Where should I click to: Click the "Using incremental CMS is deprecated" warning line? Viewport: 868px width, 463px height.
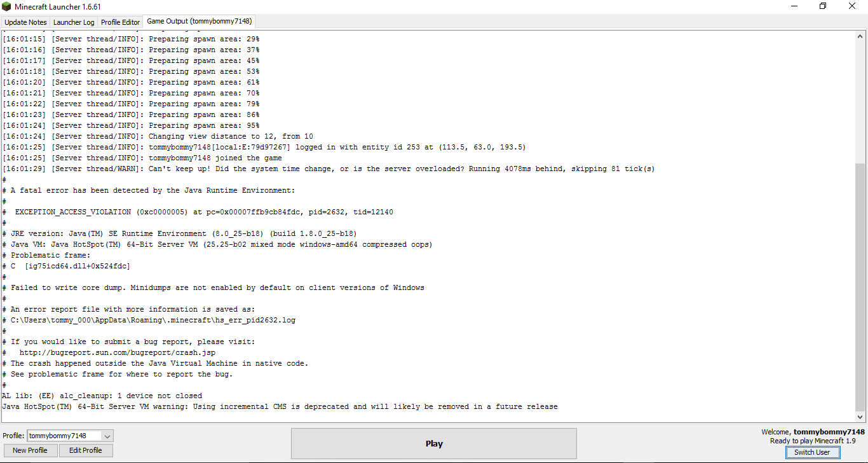click(x=280, y=406)
